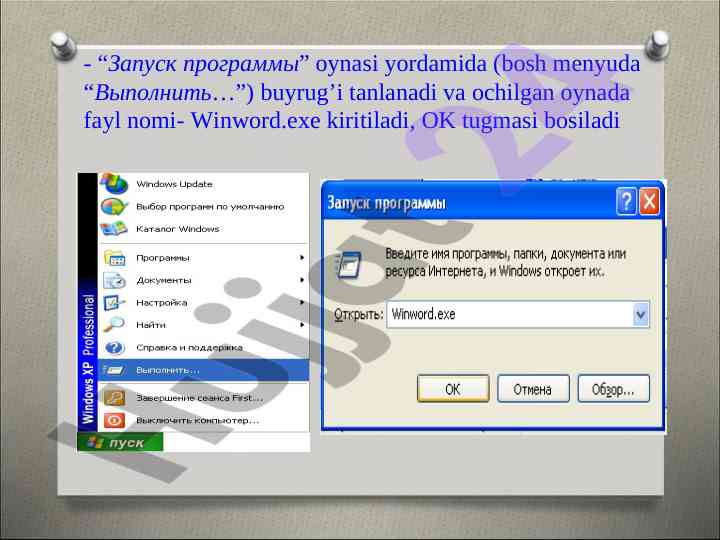Screen dimensions: 720x540
Task: Open Windows Update from start menu
Action: (x=204, y=184)
